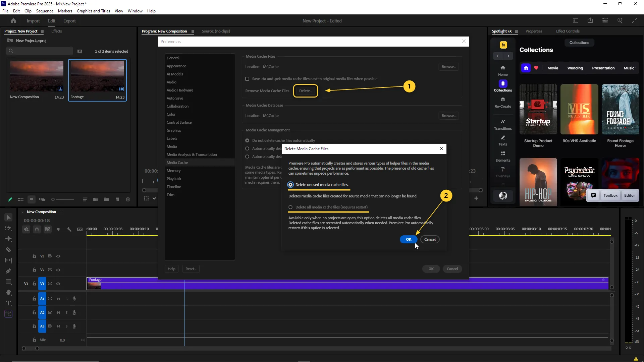Select the Type tool
Viewport: 644px width, 362px height.
click(8, 303)
